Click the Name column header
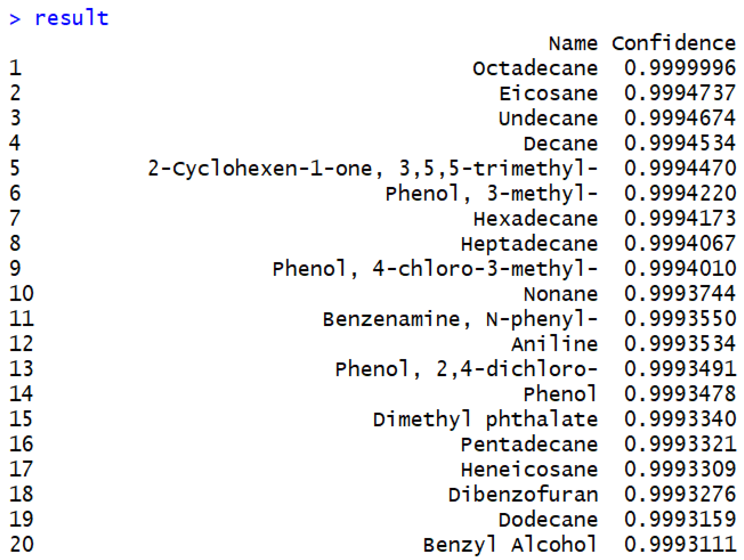The image size is (744, 560). tap(573, 44)
